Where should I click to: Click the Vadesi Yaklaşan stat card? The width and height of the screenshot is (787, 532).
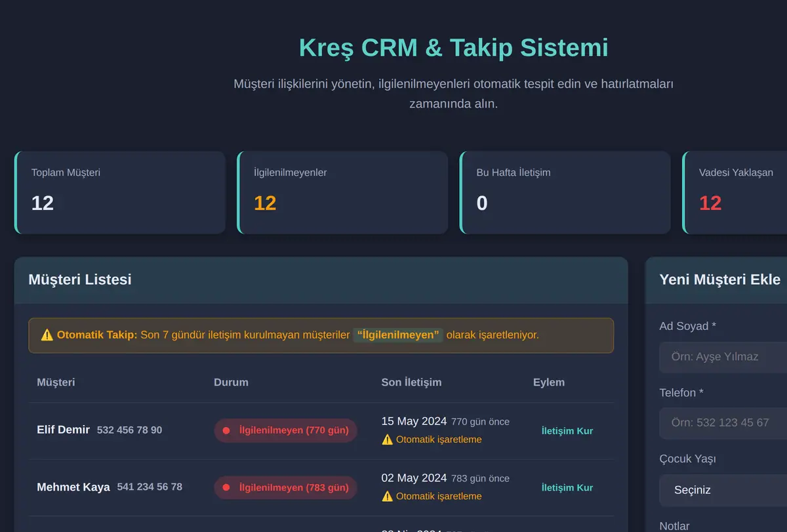735,193
